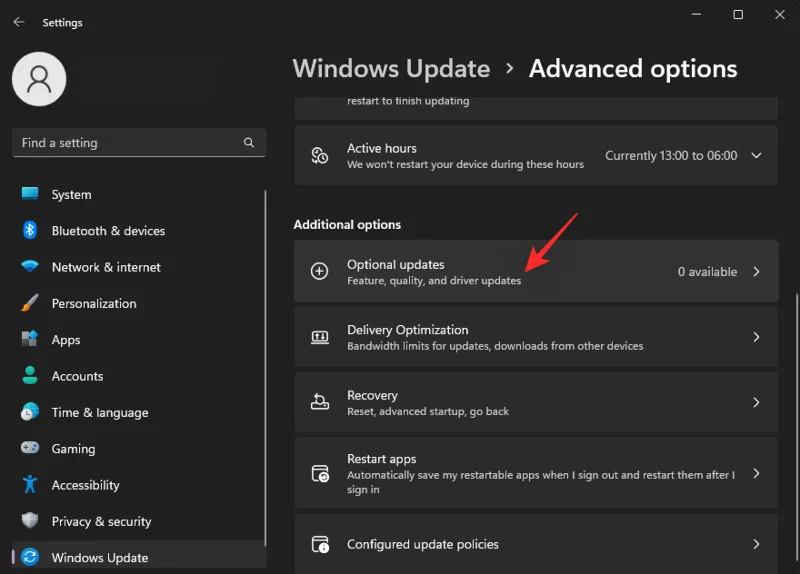Maximize the Settings window
Viewport: 800px width, 574px height.
(738, 14)
